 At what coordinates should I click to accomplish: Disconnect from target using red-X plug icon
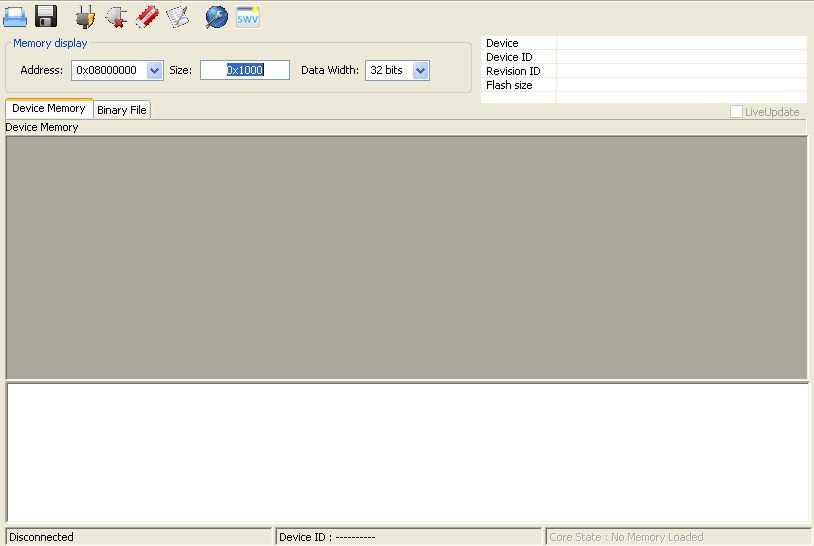click(116, 16)
